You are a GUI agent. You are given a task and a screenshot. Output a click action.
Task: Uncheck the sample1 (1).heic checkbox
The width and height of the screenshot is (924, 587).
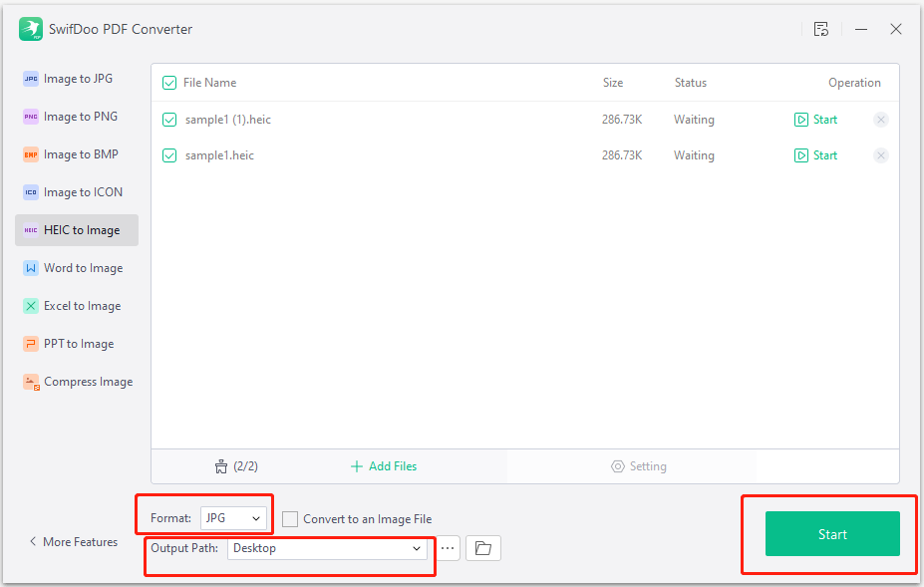(x=169, y=120)
